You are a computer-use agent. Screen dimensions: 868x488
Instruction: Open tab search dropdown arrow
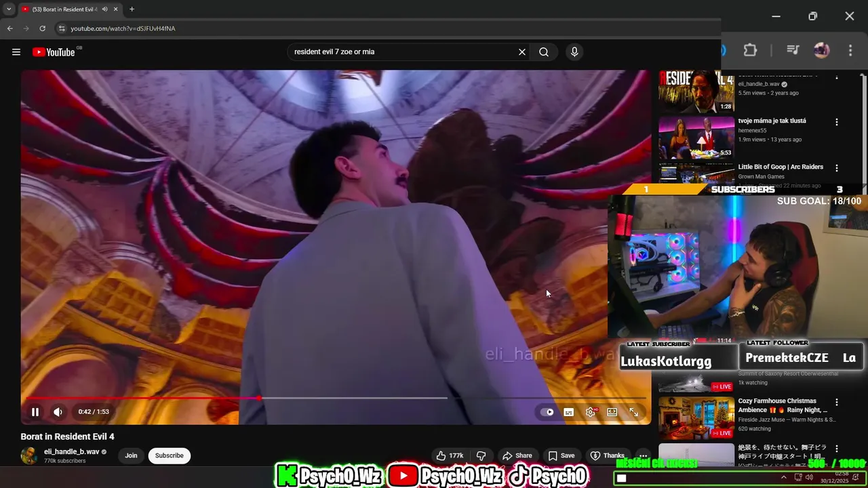(9, 9)
